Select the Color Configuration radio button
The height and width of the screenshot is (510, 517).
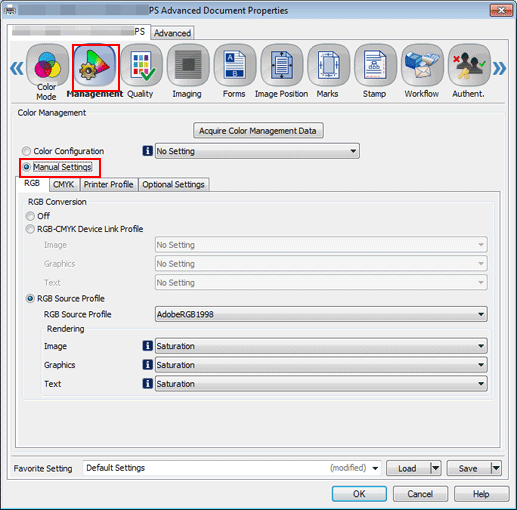tap(26, 151)
